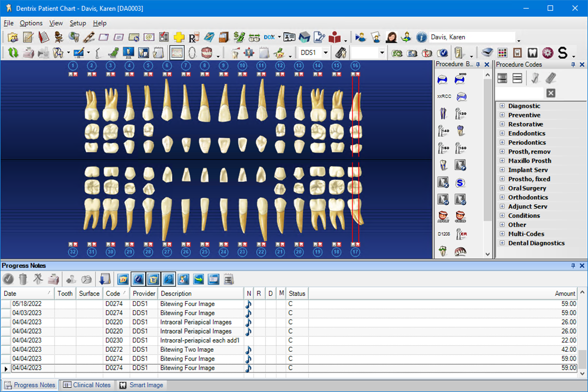Toggle the existing work 'E' filter in Progress Notes
The height and width of the screenshot is (392, 588).
click(154, 279)
